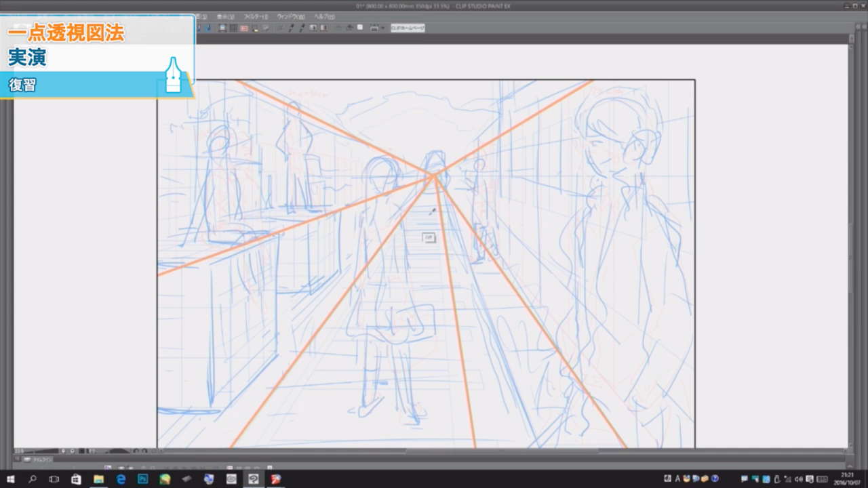Open the ウィンドウ(W) window menu
The image size is (868, 488).
(291, 17)
